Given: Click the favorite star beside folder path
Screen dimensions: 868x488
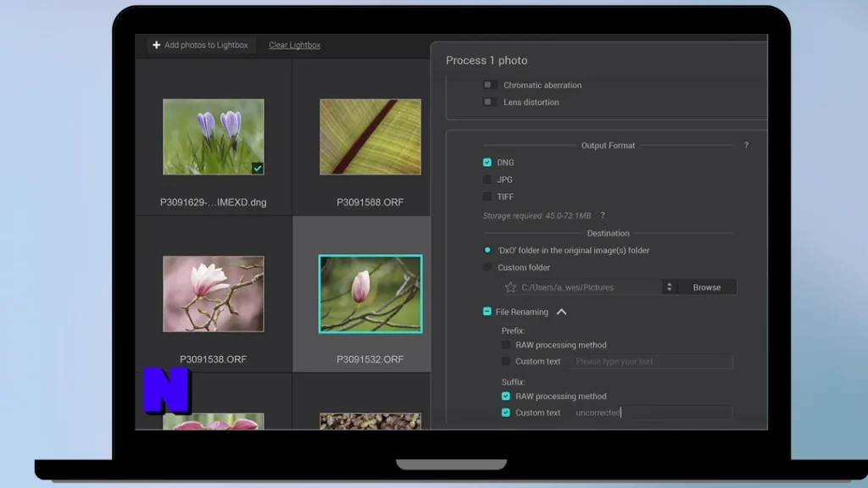Looking at the screenshot, I should [x=510, y=287].
